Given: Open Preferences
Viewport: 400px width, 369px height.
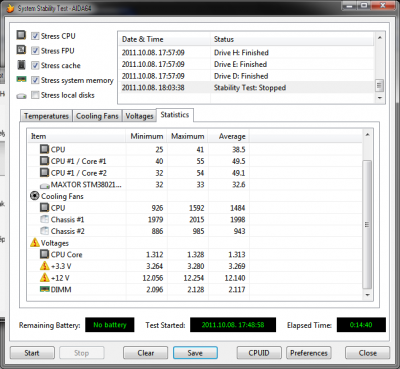Looking at the screenshot, I should 309,353.
